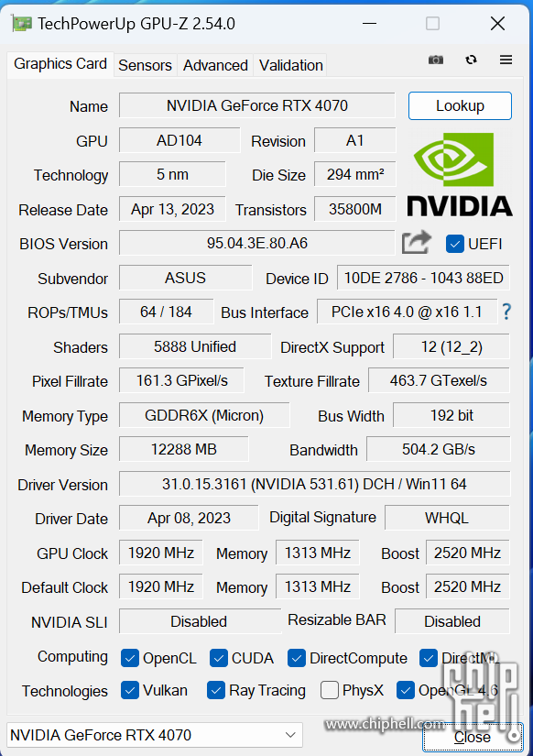Click the screenshot camera icon

[x=436, y=60]
